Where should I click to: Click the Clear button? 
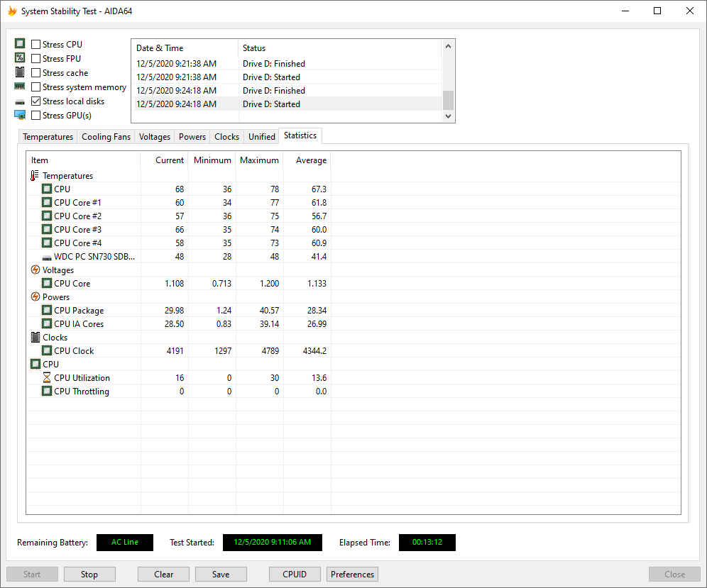coord(163,574)
